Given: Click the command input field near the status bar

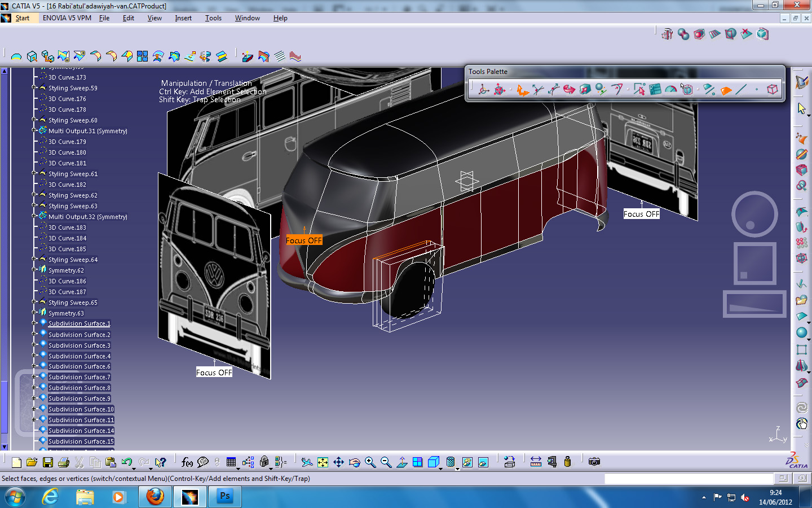Looking at the screenshot, I should tap(688, 479).
